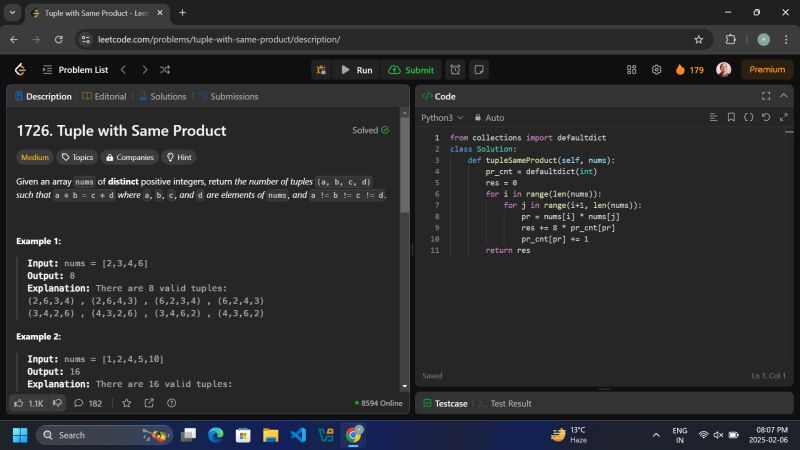Maximize the Code panel fullscreen icon
Image resolution: width=800 pixels, height=450 pixels.
click(x=766, y=96)
